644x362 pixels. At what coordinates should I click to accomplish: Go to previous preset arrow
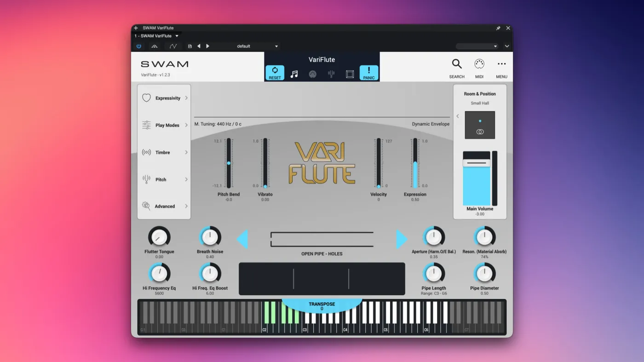click(199, 46)
